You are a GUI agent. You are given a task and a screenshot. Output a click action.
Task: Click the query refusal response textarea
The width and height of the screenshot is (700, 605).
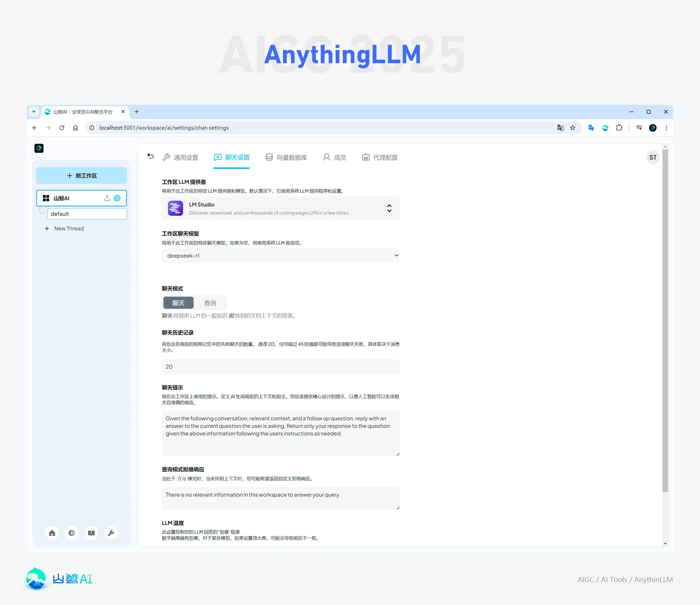[x=281, y=499]
